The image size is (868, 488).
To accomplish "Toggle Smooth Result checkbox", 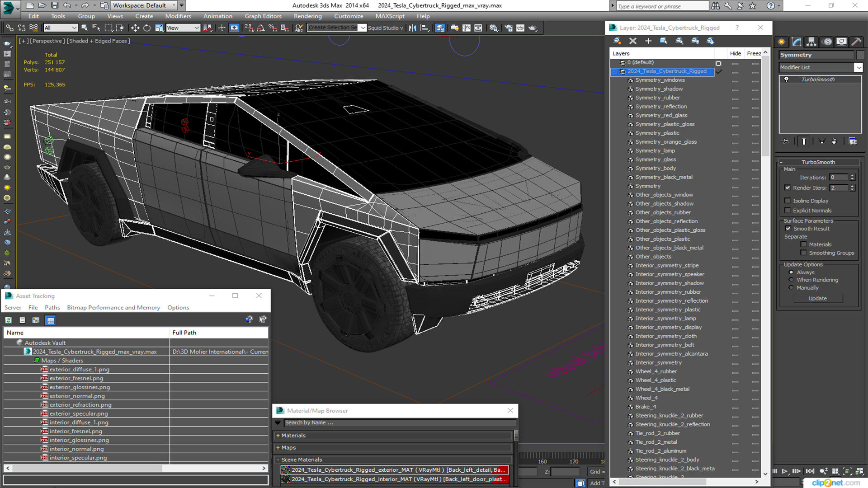I will (x=788, y=229).
